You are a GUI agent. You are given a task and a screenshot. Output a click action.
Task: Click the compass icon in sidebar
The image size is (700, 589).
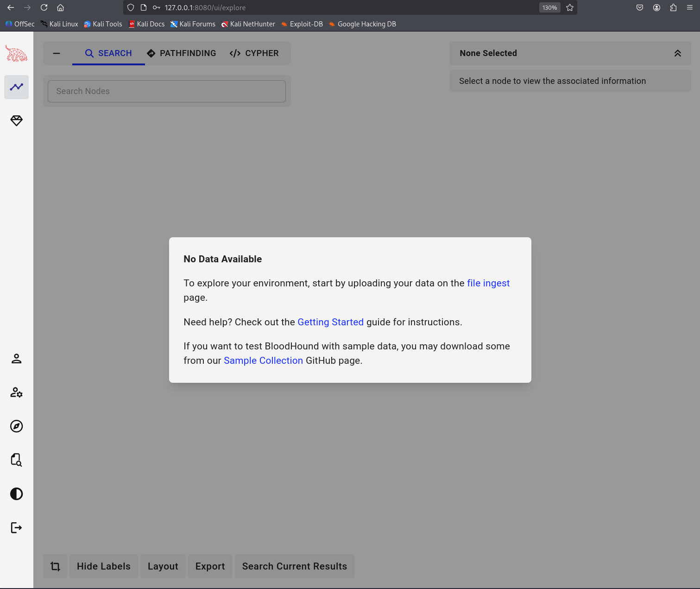16,426
